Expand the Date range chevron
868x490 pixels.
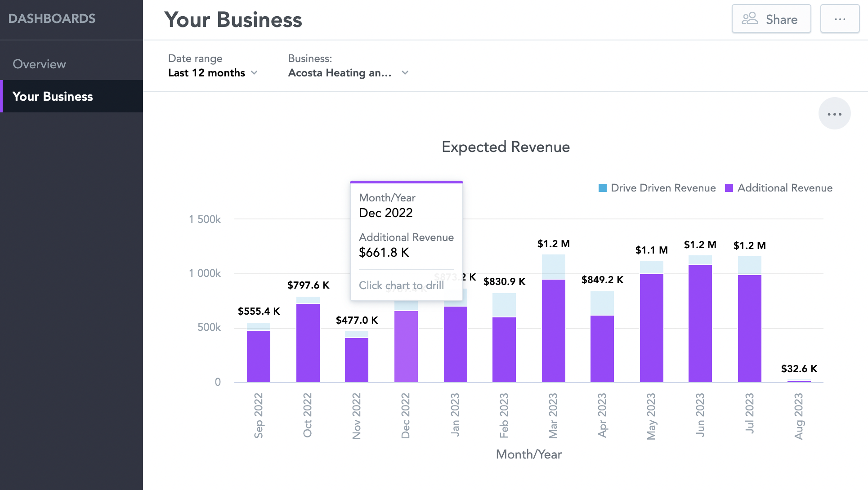(254, 73)
